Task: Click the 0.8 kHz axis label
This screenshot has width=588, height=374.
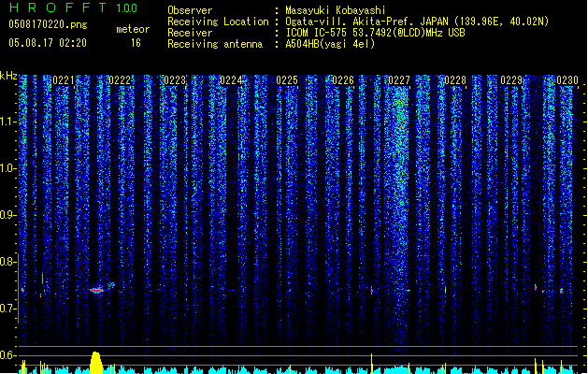Action: pos(7,262)
